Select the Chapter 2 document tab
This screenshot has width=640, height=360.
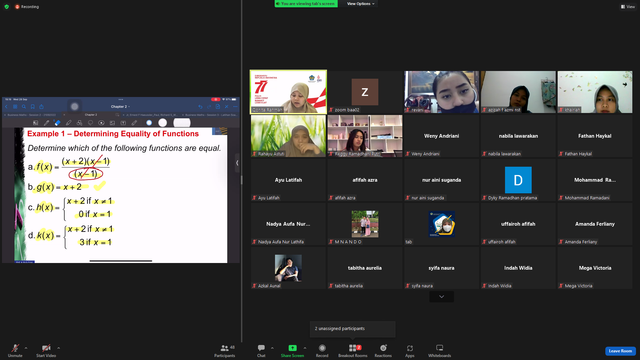point(91,115)
